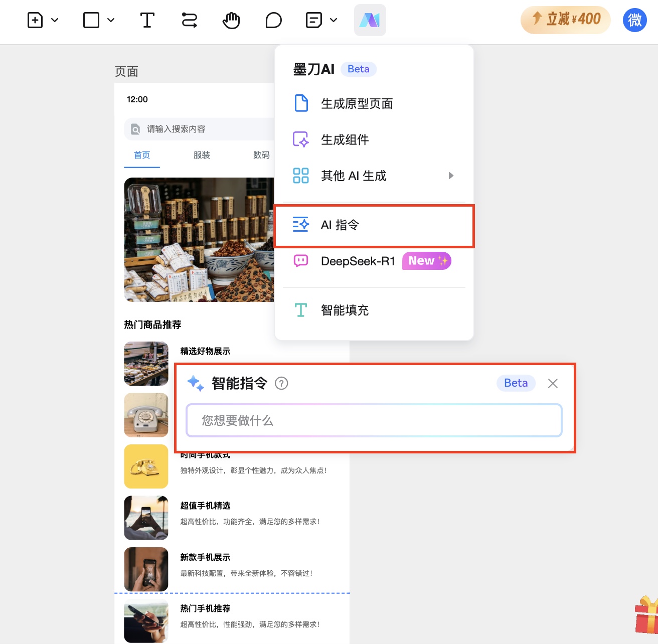Click the add page tool icon
Viewport: 658px width, 644px height.
(35, 20)
